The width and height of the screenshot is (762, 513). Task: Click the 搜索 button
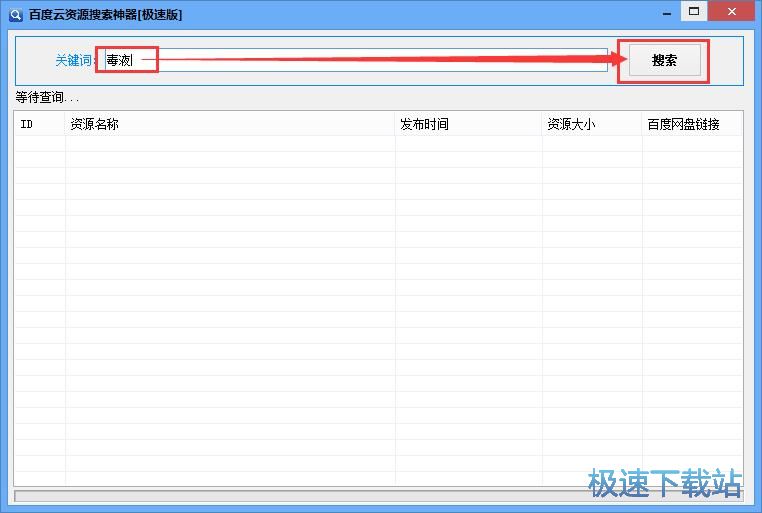(x=664, y=60)
